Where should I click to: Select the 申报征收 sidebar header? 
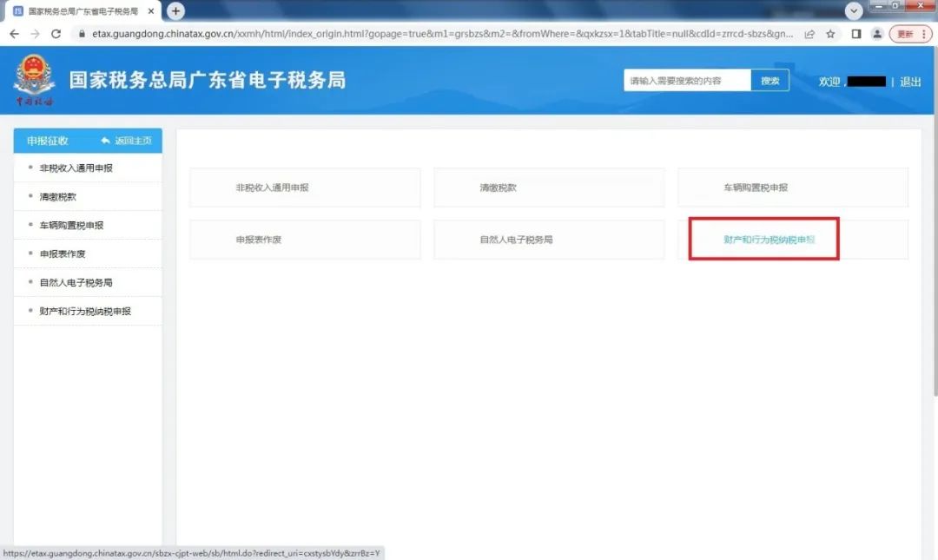[x=48, y=141]
